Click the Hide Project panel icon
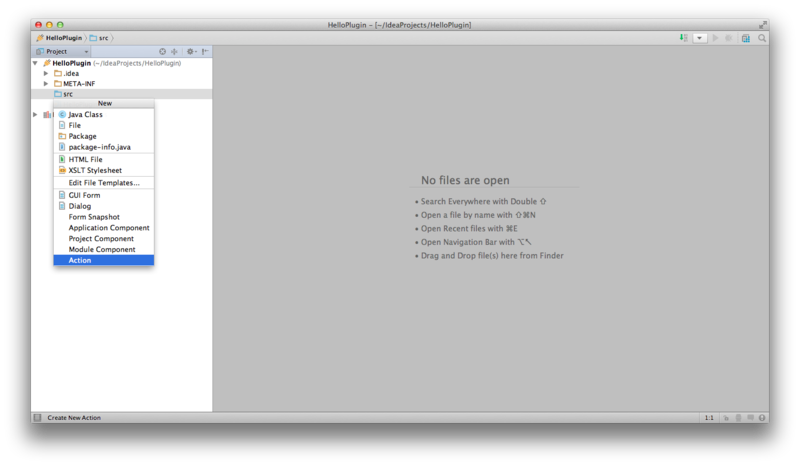Screen dimensions: 800x466 tap(205, 52)
